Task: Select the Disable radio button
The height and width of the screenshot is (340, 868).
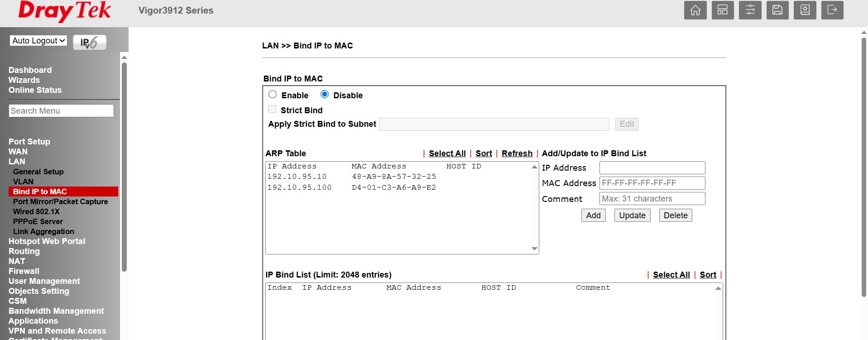Action: tap(325, 95)
